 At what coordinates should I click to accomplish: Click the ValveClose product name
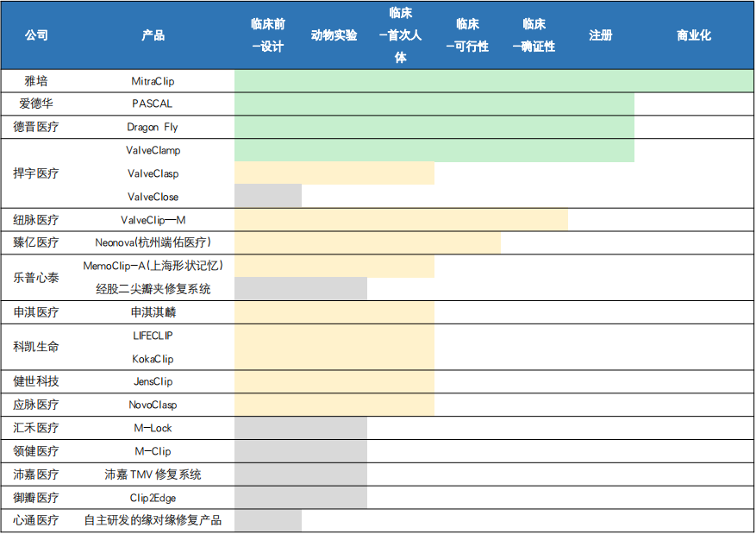click(153, 197)
